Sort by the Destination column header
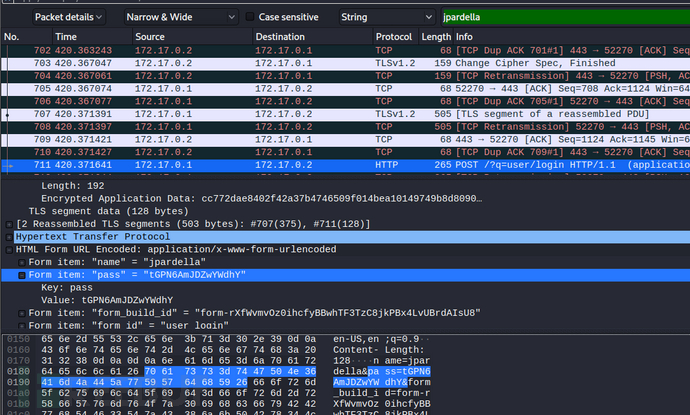Screen dimensions: 690x415 312,37
